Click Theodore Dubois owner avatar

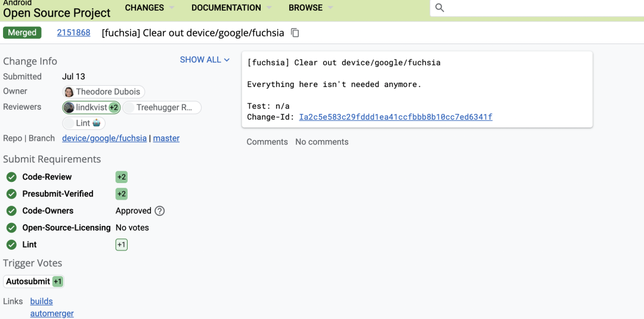click(69, 92)
